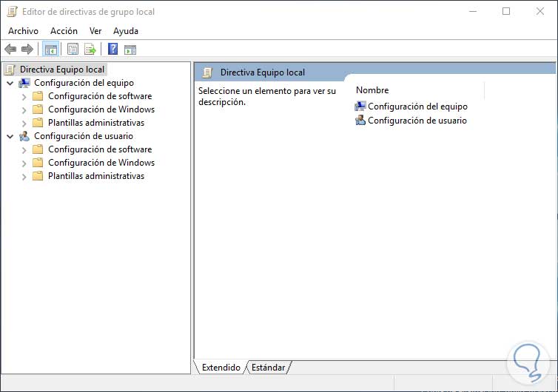558x392 pixels.
Task: Expand Configuración de software under equipo
Action: [24, 97]
